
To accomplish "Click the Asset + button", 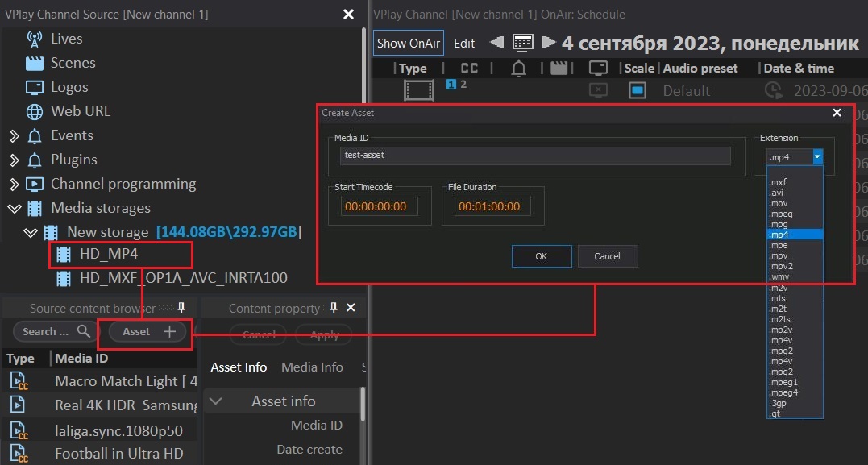I will point(147,331).
